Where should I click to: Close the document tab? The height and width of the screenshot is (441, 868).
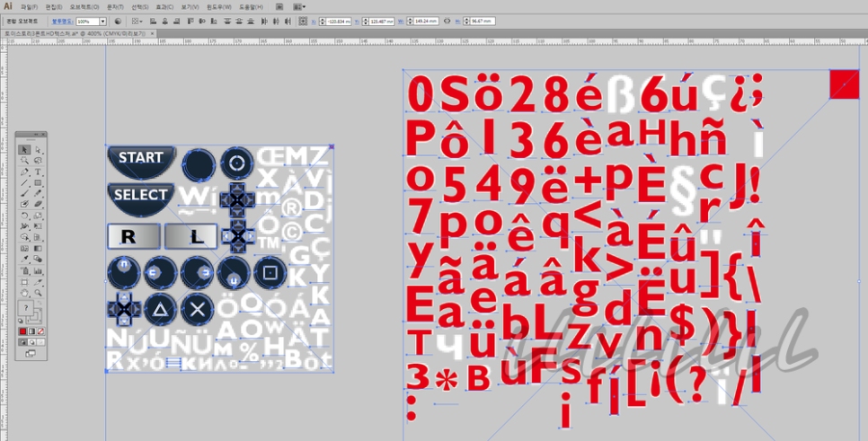pos(152,33)
